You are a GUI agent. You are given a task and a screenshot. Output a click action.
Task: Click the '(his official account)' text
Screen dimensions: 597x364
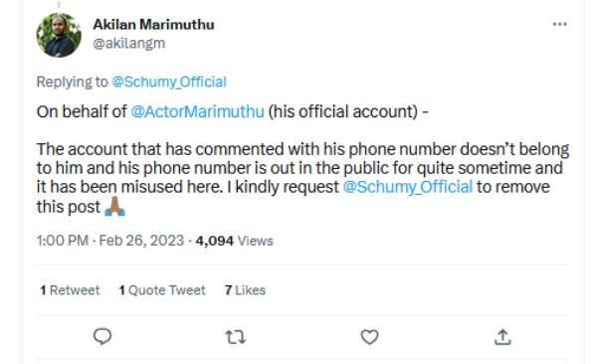pyautogui.click(x=343, y=111)
